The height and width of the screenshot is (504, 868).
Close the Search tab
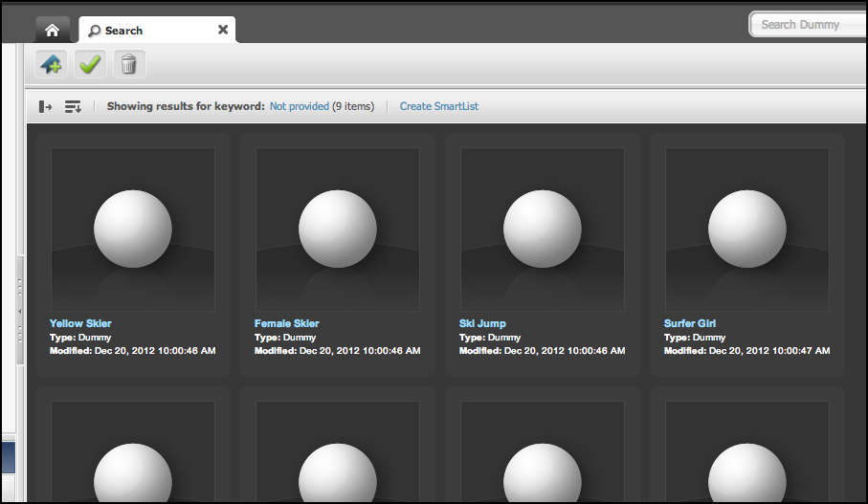[223, 30]
